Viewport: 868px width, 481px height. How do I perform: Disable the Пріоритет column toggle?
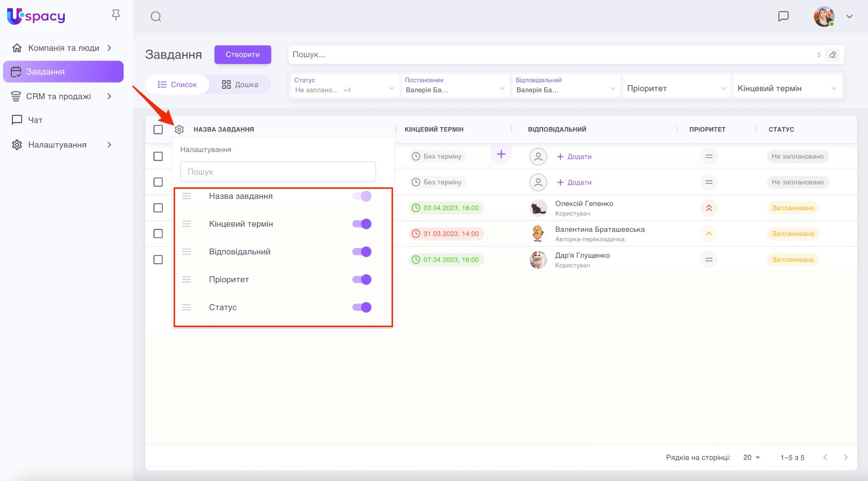tap(362, 280)
